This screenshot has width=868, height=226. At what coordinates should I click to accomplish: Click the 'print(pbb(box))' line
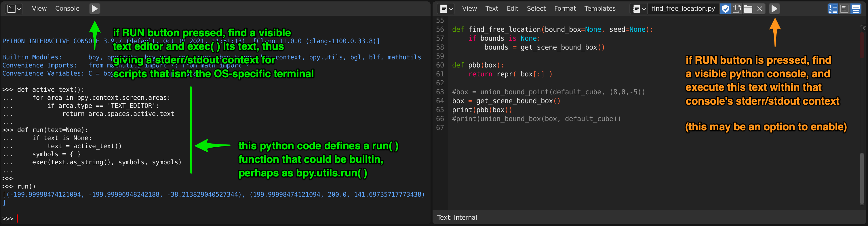pos(482,110)
